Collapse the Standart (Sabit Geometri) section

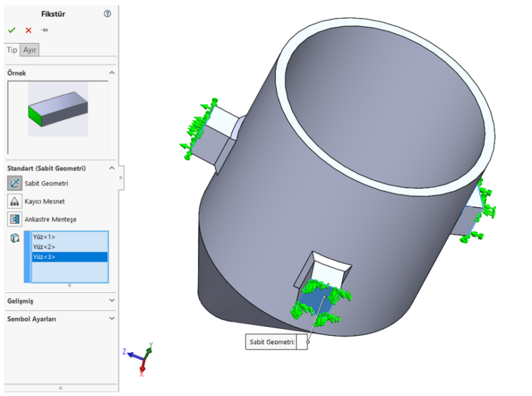(x=112, y=168)
